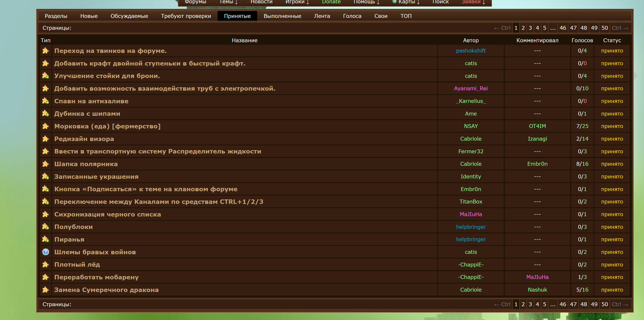Open the ТОП tab
The image size is (644, 320).
click(x=406, y=16)
